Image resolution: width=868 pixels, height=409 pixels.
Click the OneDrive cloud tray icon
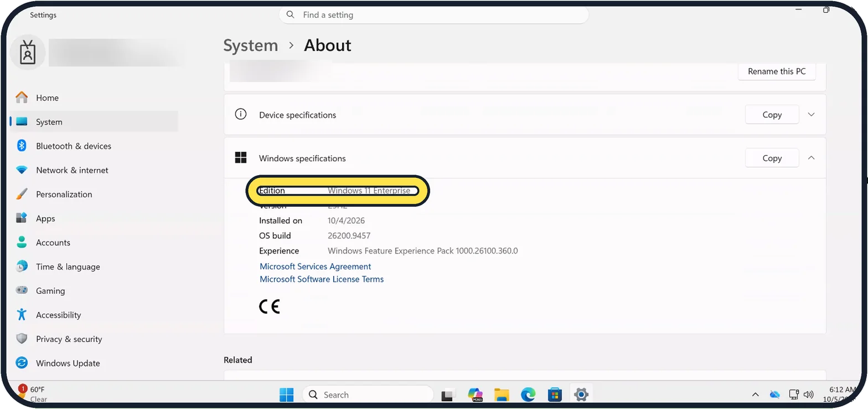coord(775,395)
